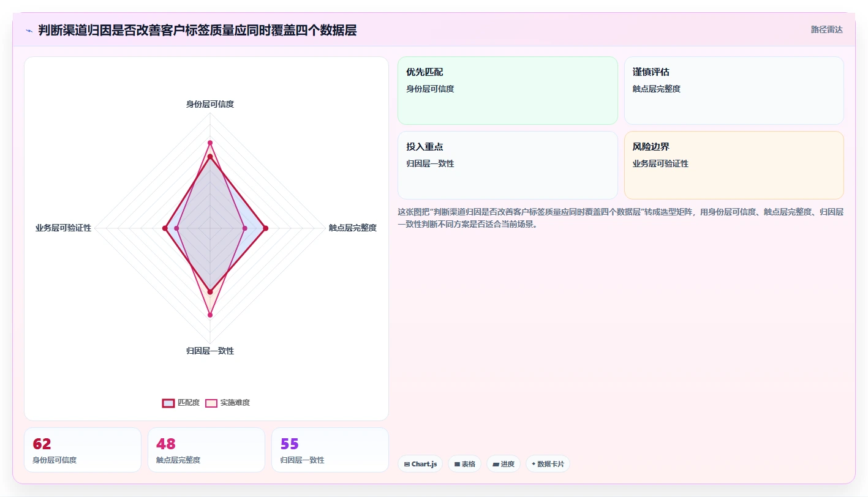
Task: Open the 谨慎评估 card
Action: tap(734, 91)
